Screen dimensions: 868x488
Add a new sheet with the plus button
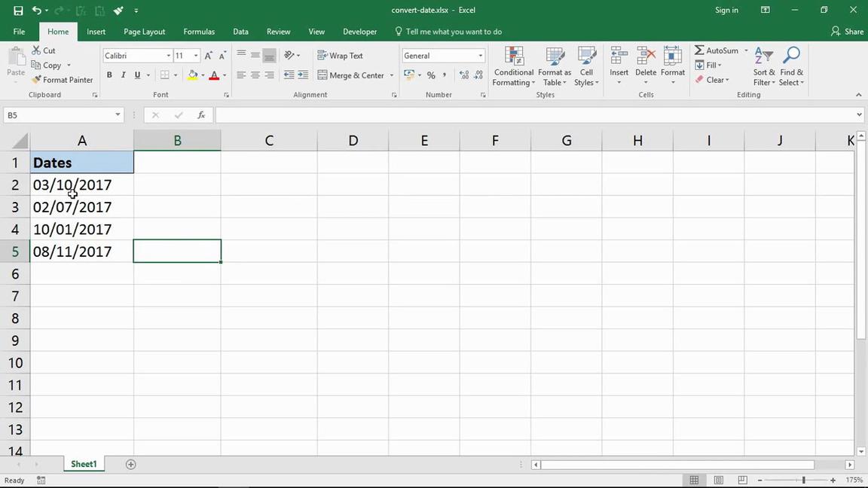pyautogui.click(x=130, y=464)
